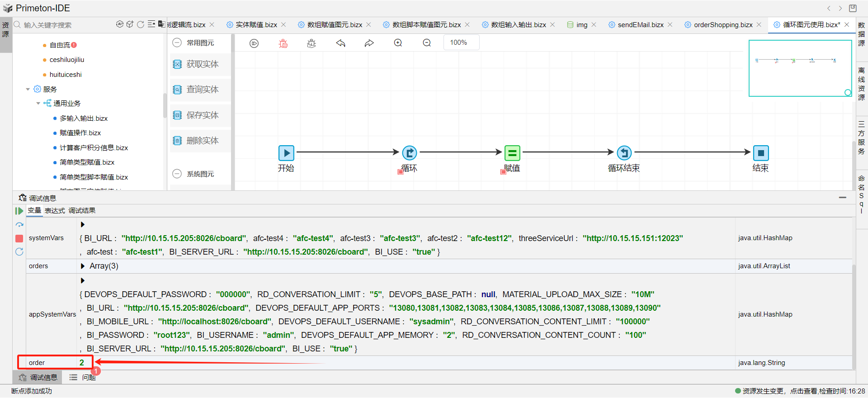Viewport: 868px width, 398px height.
Task: Open the orderShopping.bizx editor tab
Action: [723, 25]
